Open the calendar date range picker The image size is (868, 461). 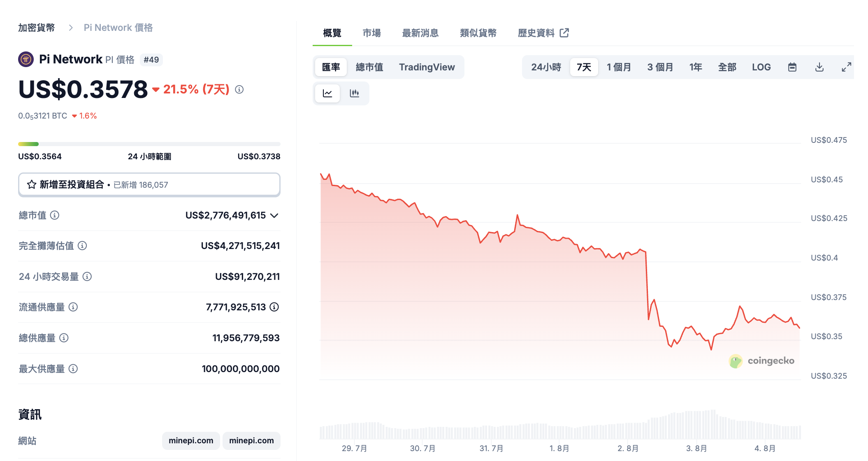point(792,67)
